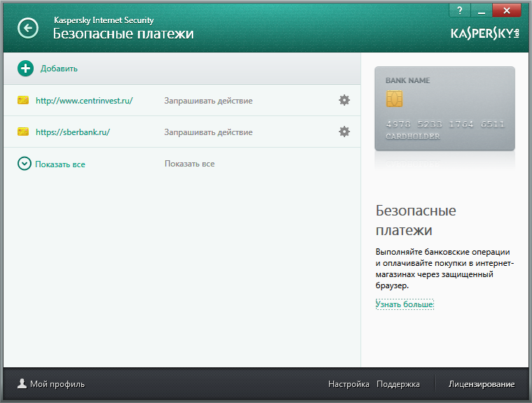Click the Добавить label
Viewport: 532px width, 403px height.
click(59, 69)
